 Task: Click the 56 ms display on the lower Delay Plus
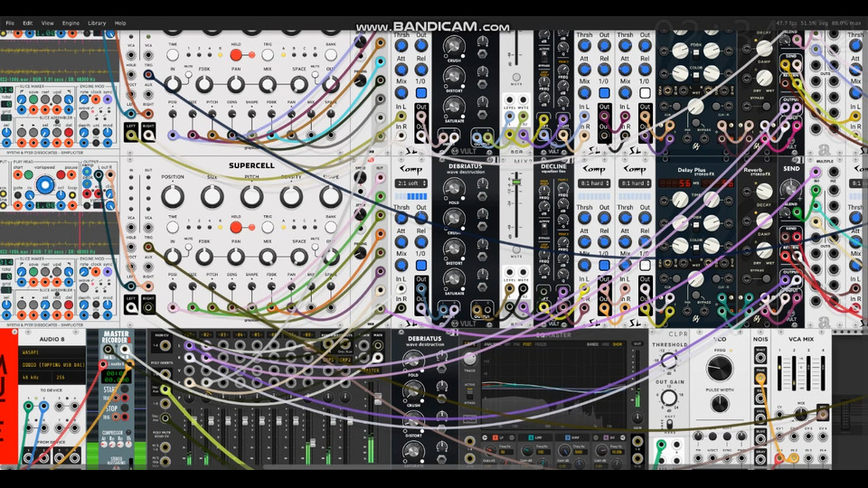675,183
